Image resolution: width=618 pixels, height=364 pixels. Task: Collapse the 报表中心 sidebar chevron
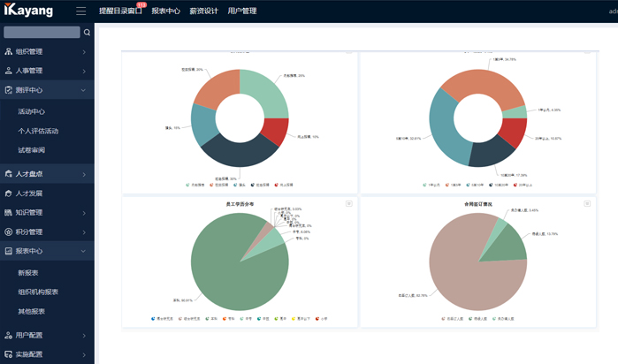84,251
